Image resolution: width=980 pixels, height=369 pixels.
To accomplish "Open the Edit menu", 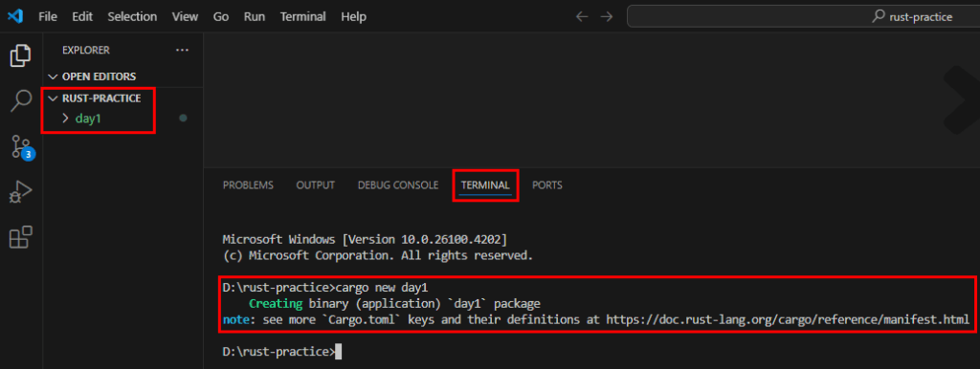I will tap(82, 17).
